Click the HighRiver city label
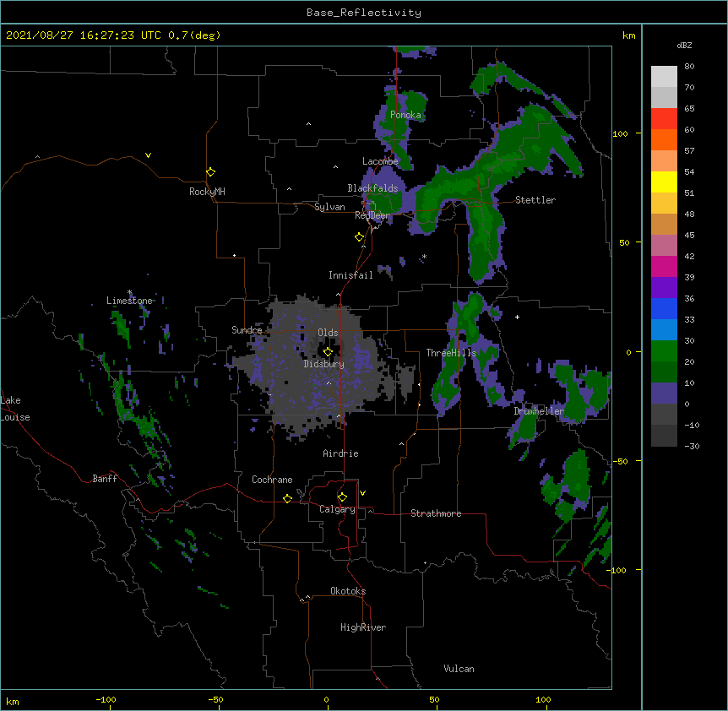728x711 pixels. click(x=363, y=627)
